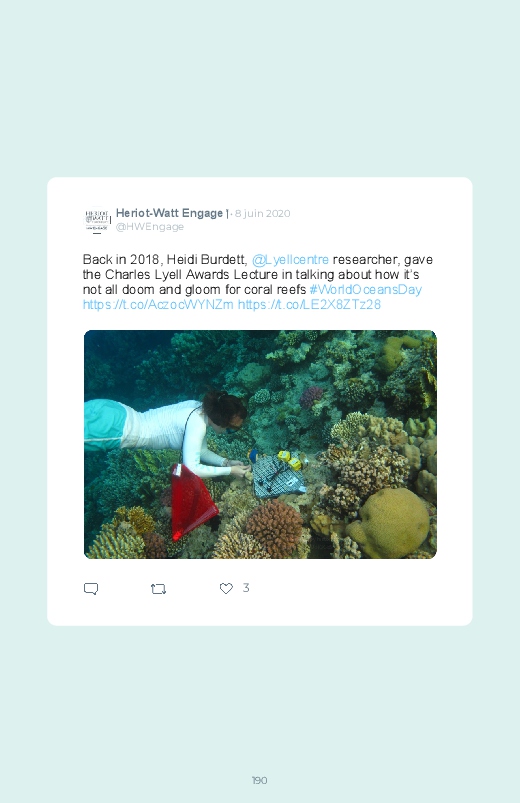The width and height of the screenshot is (520, 803).
Task: Click the like count number 3
Action: 246,588
